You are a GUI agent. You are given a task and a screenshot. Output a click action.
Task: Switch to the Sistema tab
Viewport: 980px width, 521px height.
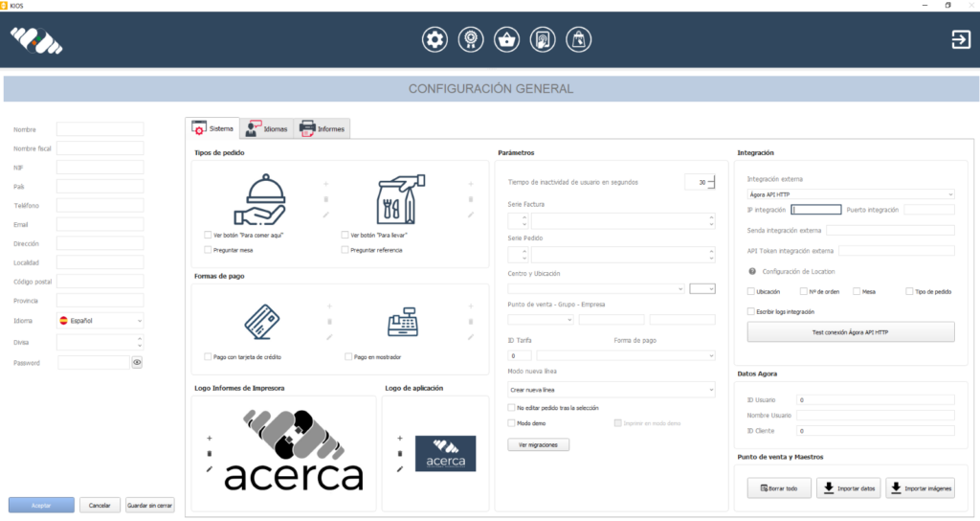pyautogui.click(x=212, y=128)
